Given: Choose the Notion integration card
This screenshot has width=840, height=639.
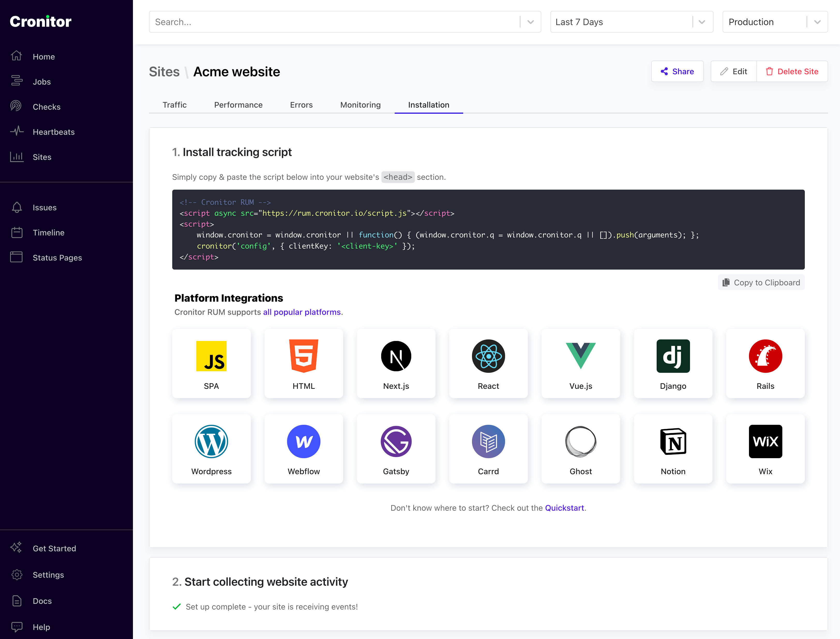Looking at the screenshot, I should tap(673, 449).
